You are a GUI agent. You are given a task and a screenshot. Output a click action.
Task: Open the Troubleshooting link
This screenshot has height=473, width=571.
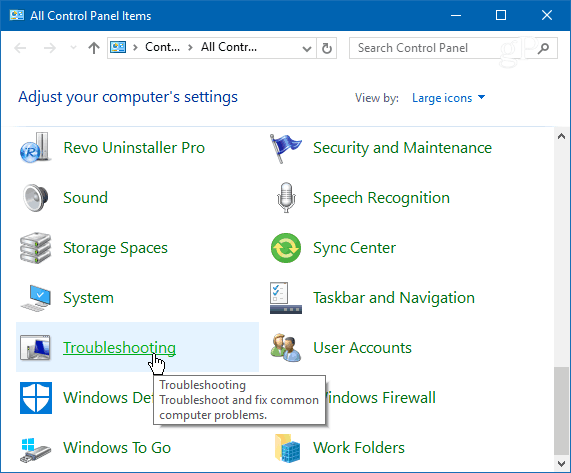[x=119, y=348]
